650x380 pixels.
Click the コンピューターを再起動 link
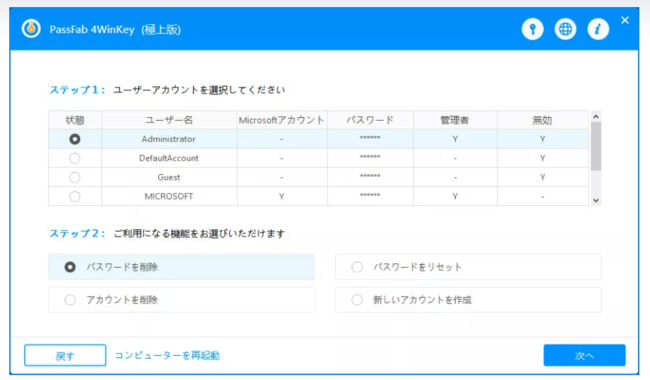(167, 356)
